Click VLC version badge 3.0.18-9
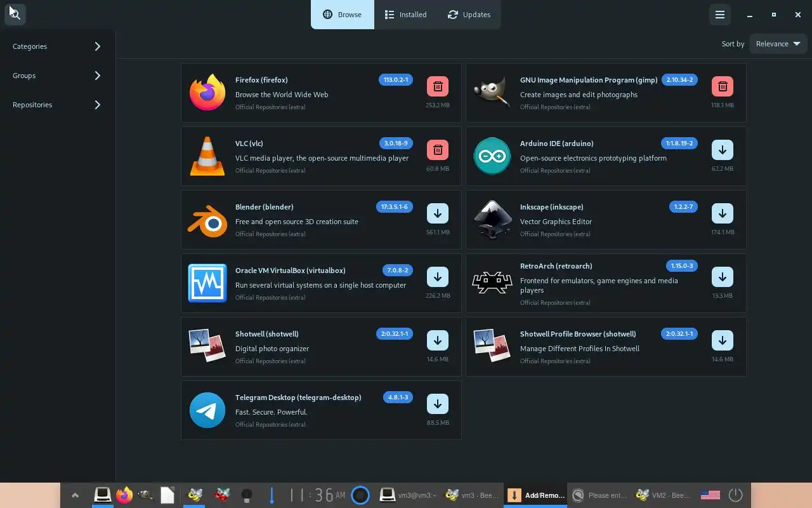The image size is (812, 508). 396,144
